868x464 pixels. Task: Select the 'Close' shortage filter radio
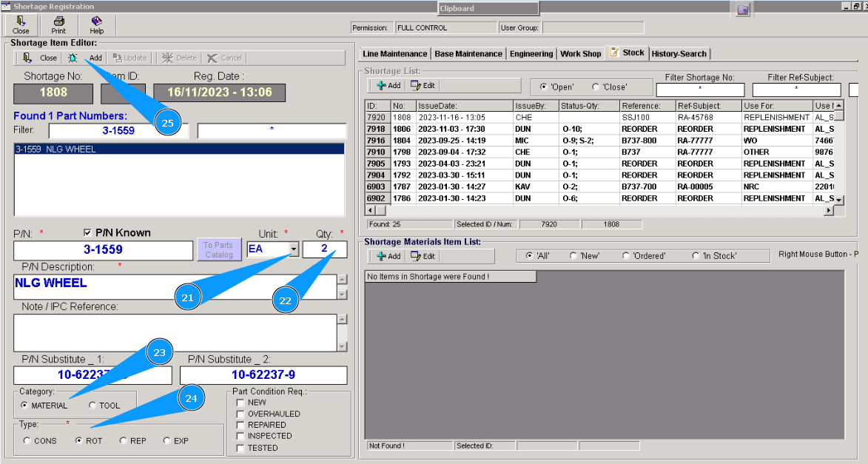click(x=596, y=87)
